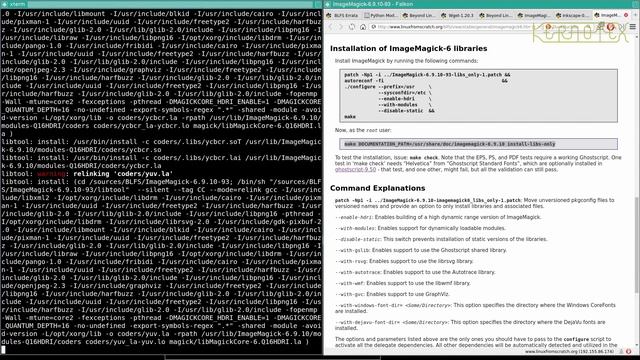Follow the ghostscript-9.50 link
The height and width of the screenshot is (360, 640).
[355, 169]
